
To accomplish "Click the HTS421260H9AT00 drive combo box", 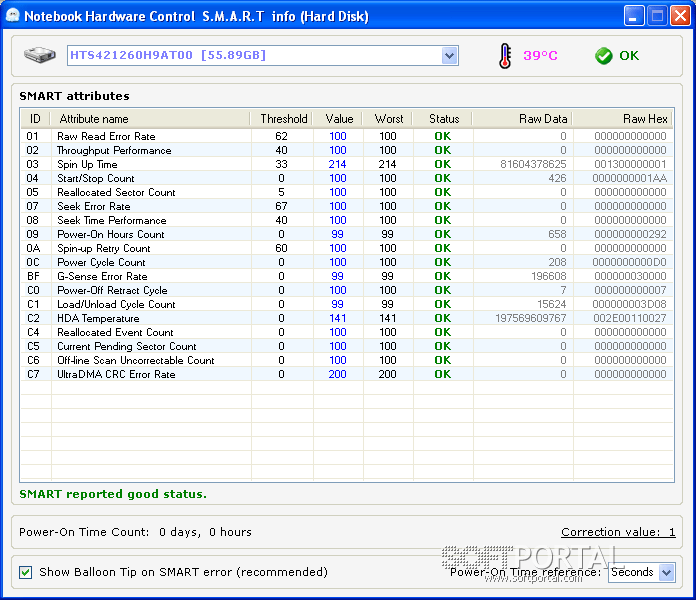I will pos(263,56).
